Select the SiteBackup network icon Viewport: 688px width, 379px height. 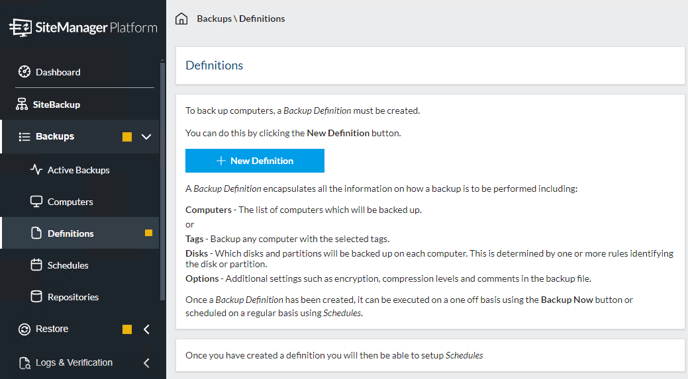coord(22,104)
